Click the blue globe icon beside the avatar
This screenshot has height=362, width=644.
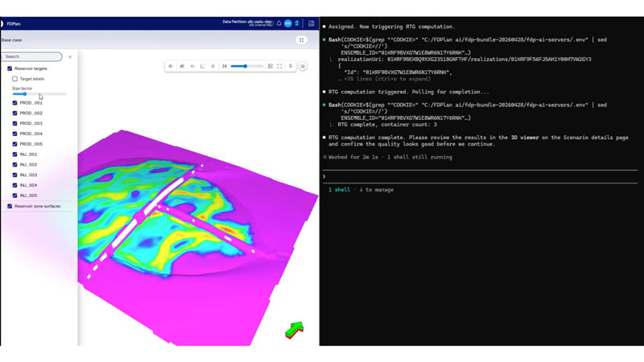click(297, 23)
